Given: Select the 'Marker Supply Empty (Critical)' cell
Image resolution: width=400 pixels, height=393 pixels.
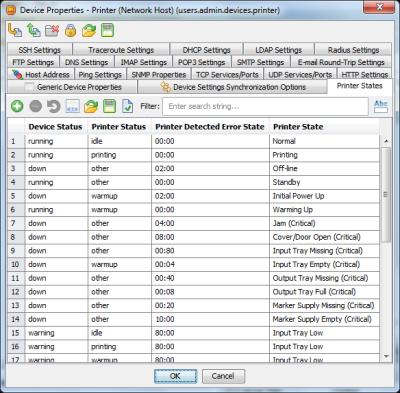Looking at the screenshot, I should 324,319.
